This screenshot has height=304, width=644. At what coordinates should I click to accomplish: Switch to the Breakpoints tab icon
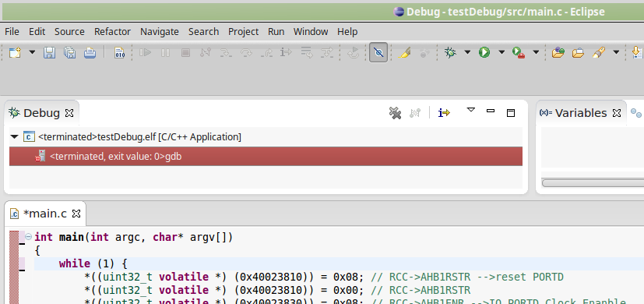pos(636,112)
